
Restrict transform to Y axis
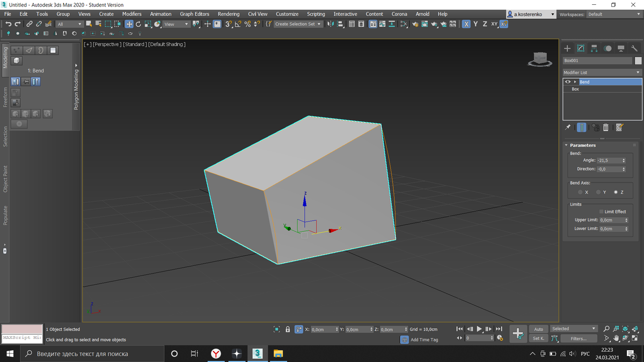pyautogui.click(x=475, y=24)
